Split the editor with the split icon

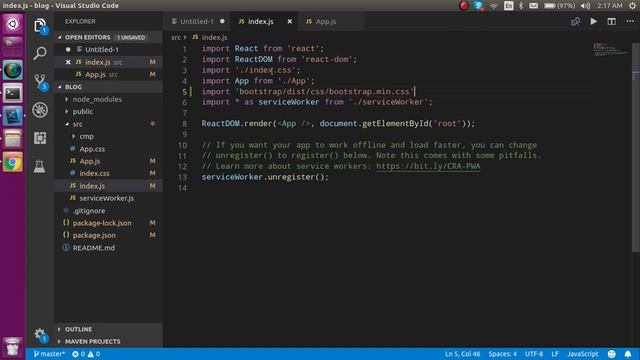(611, 21)
